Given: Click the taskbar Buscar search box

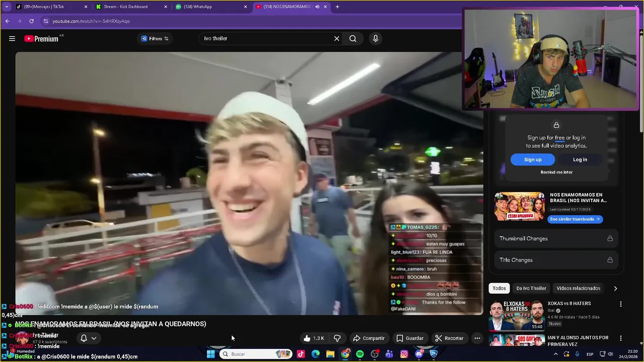Looking at the screenshot, I should point(256,354).
